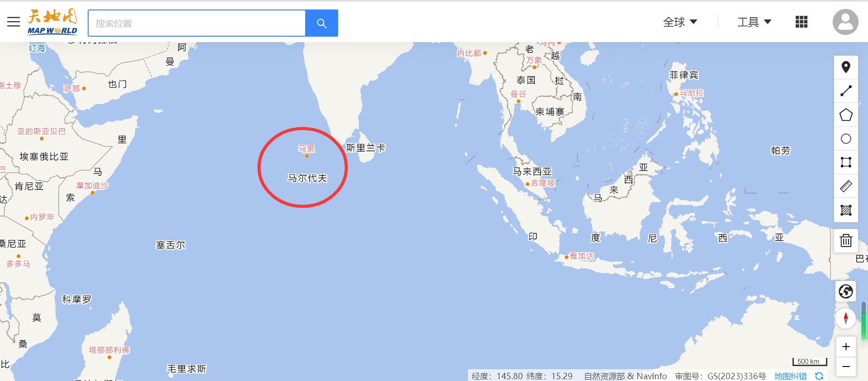The image size is (868, 381).
Task: Click the 也门 country label
Action: click(x=118, y=84)
